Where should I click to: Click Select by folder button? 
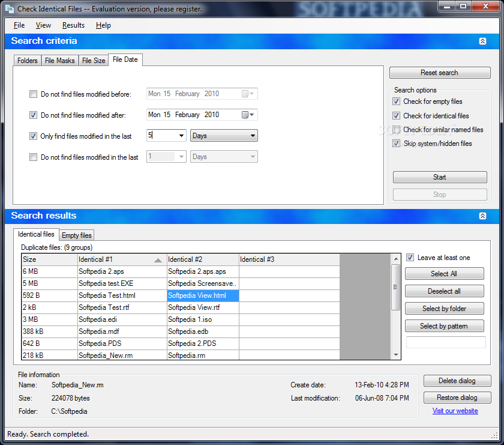coord(444,309)
